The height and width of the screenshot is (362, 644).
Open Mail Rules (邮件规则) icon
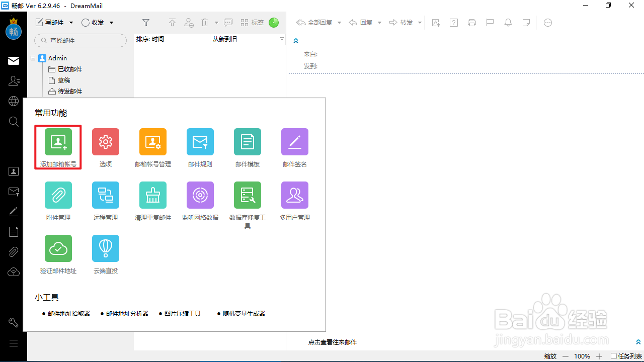pos(200,142)
